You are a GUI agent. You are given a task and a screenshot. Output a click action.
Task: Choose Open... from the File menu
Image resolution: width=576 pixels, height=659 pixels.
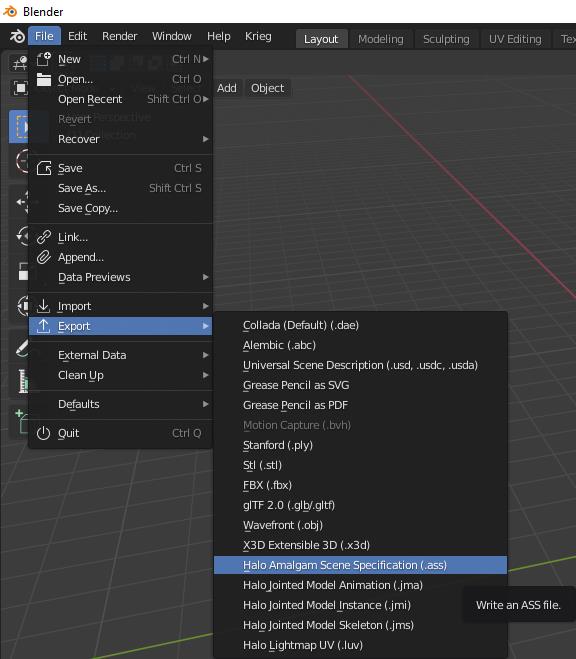pyautogui.click(x=121, y=79)
